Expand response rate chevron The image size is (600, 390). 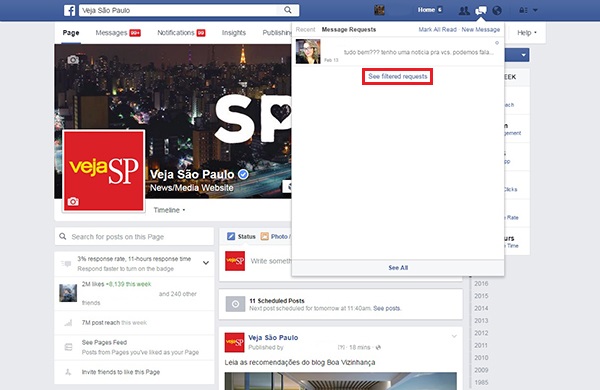tap(206, 263)
